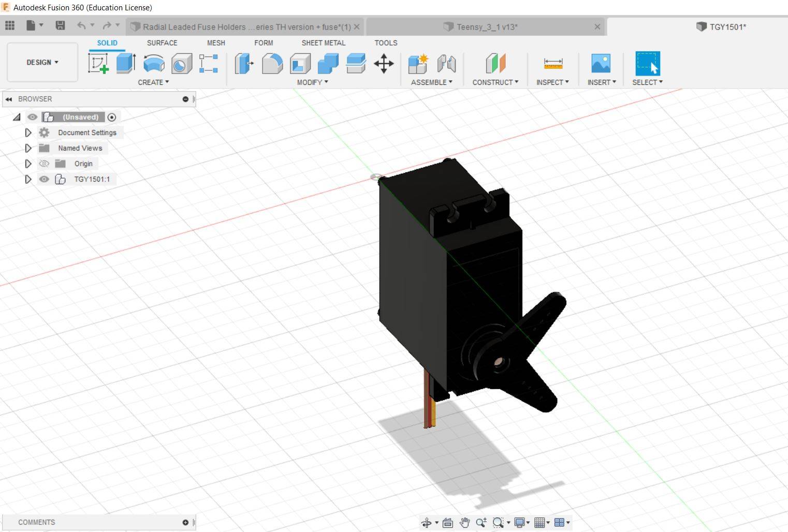788x532 pixels.
Task: Select the Rectangular Pattern tool
Action: [x=209, y=64]
